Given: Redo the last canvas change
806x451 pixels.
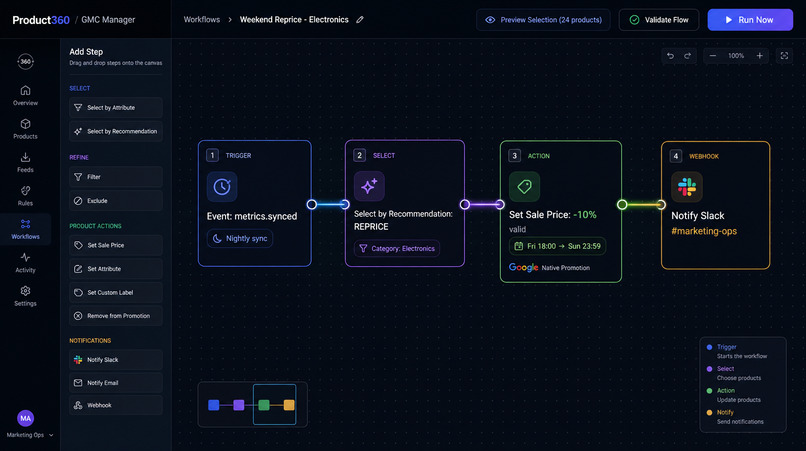Looking at the screenshot, I should point(688,56).
